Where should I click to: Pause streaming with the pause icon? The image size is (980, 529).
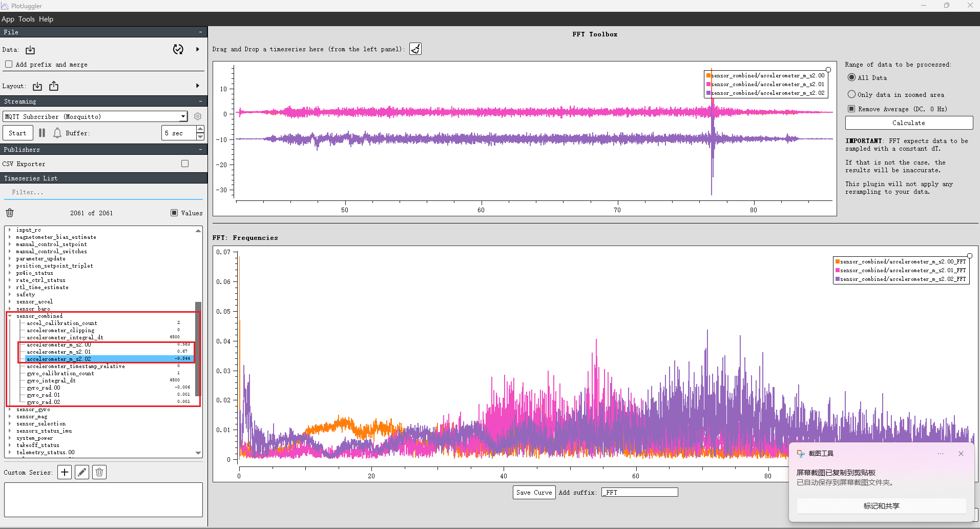[42, 133]
